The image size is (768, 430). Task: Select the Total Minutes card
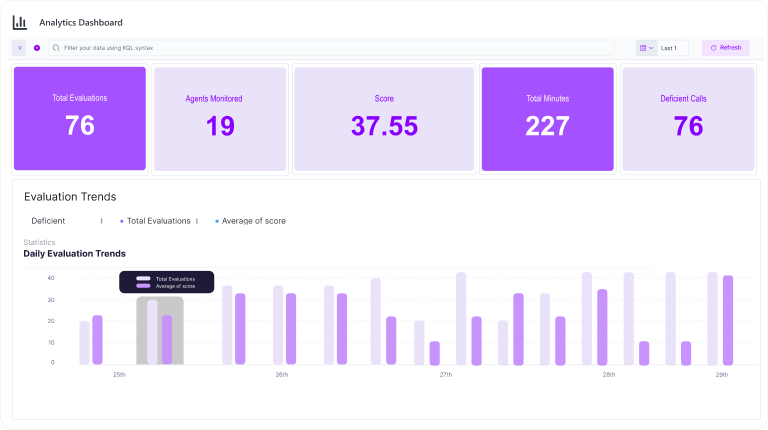point(547,119)
